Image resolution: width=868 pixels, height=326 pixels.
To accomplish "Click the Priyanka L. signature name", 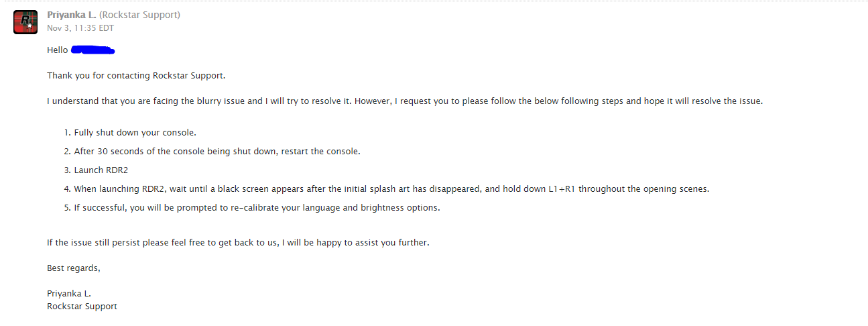I will 68,293.
